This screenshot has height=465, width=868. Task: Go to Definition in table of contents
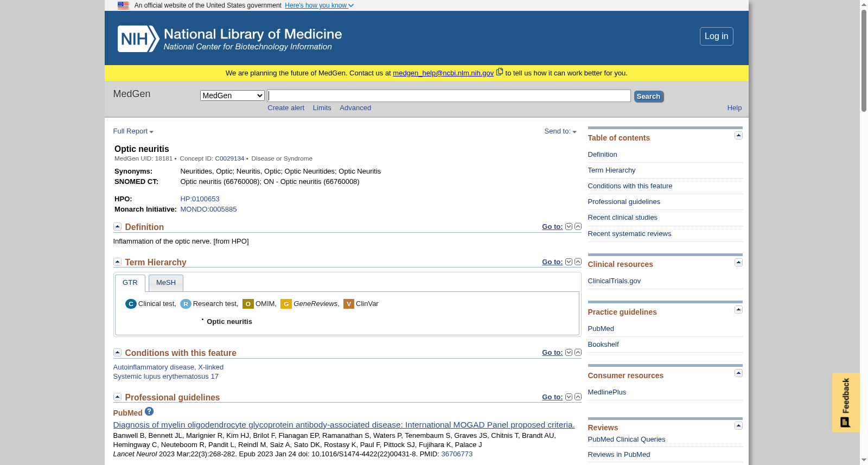[602, 155]
